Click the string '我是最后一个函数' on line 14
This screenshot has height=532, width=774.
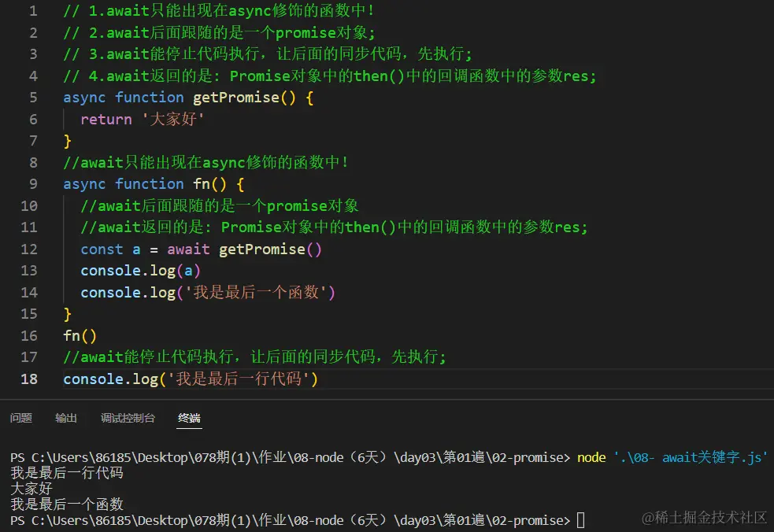point(256,293)
